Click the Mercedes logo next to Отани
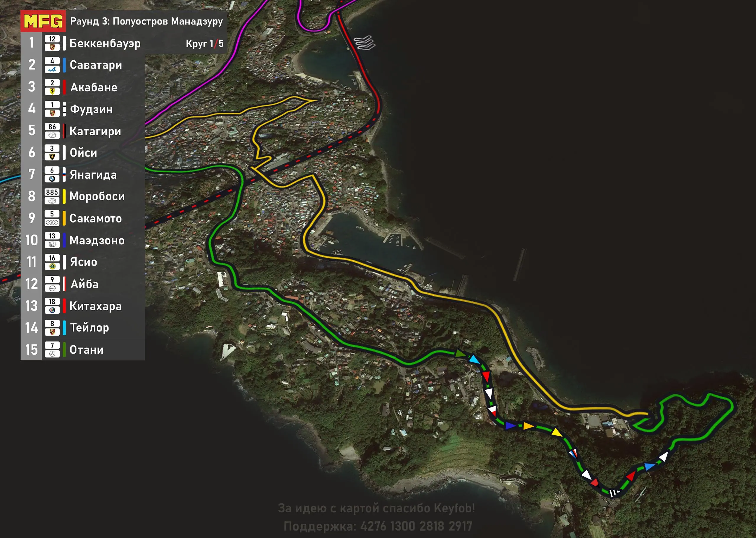 tap(52, 354)
